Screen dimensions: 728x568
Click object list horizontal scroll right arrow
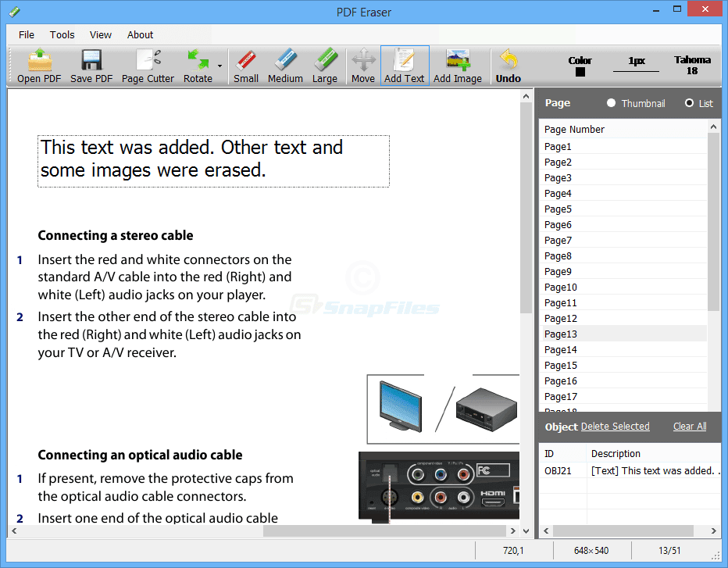[x=714, y=530]
